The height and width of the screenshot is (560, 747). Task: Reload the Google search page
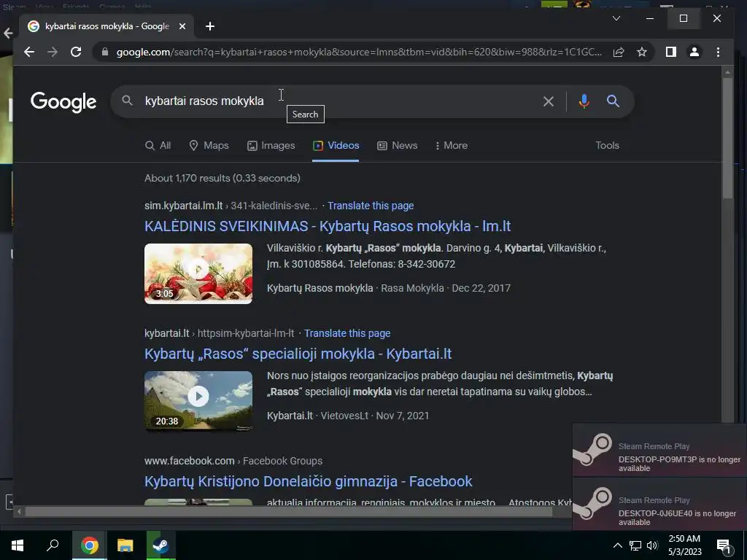tap(76, 52)
